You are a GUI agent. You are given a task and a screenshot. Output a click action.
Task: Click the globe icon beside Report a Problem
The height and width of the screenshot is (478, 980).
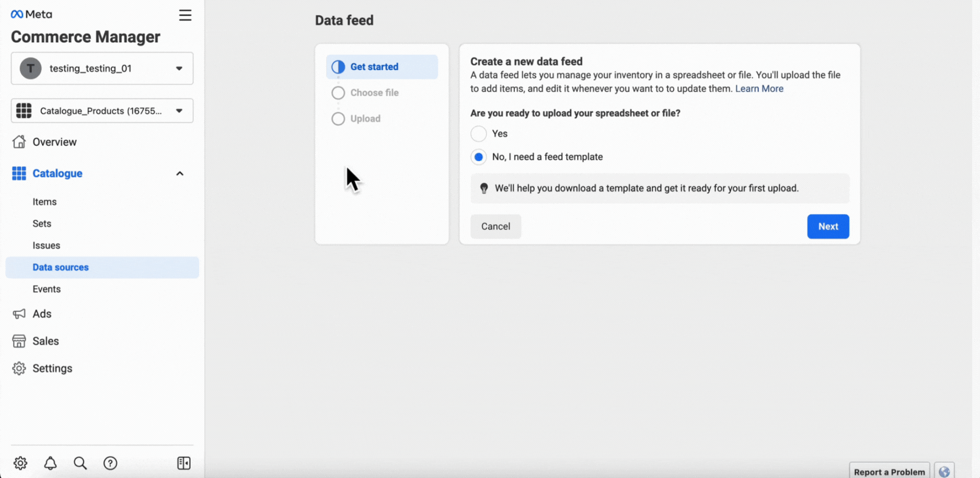[x=944, y=471]
